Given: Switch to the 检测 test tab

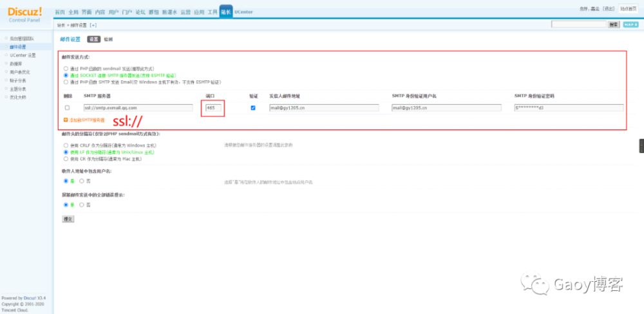Looking at the screenshot, I should (108, 39).
